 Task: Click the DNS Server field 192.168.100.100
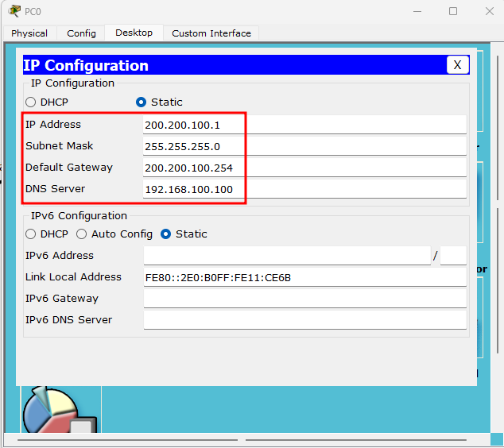(x=304, y=189)
